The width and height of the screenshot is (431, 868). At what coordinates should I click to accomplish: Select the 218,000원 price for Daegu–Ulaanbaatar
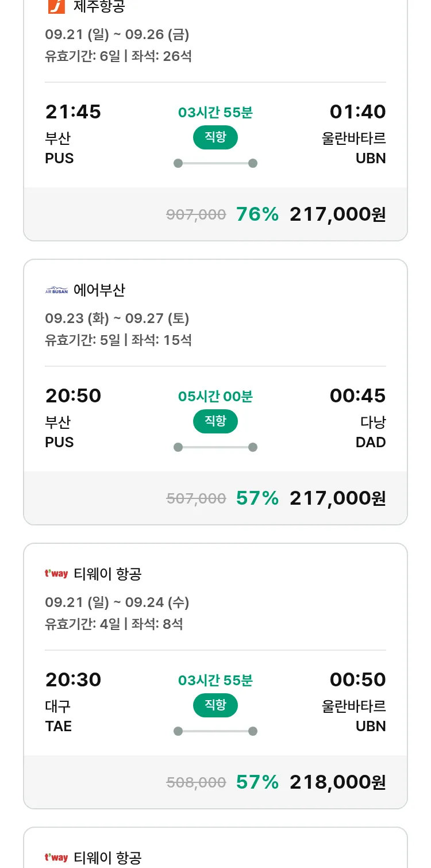click(337, 782)
